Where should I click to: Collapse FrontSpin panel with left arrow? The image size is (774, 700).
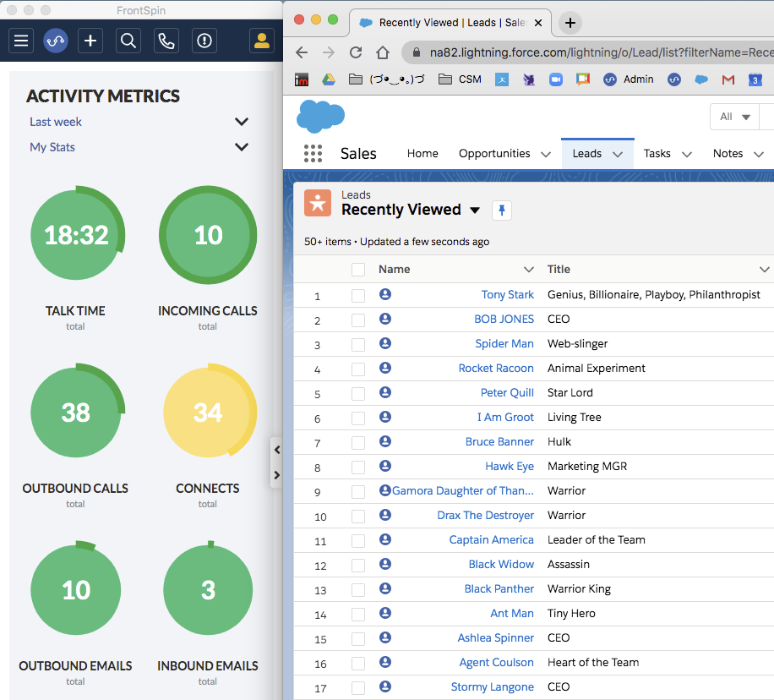coord(277,450)
